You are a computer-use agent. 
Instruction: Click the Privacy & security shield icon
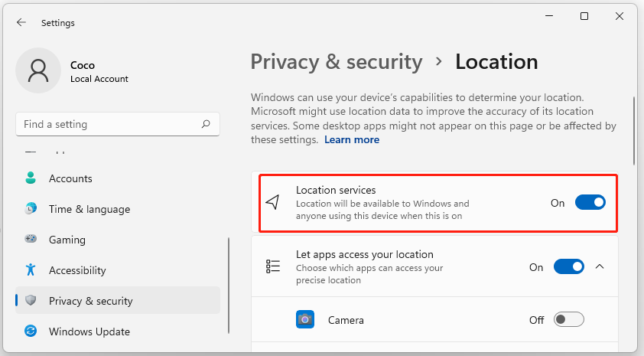(31, 300)
